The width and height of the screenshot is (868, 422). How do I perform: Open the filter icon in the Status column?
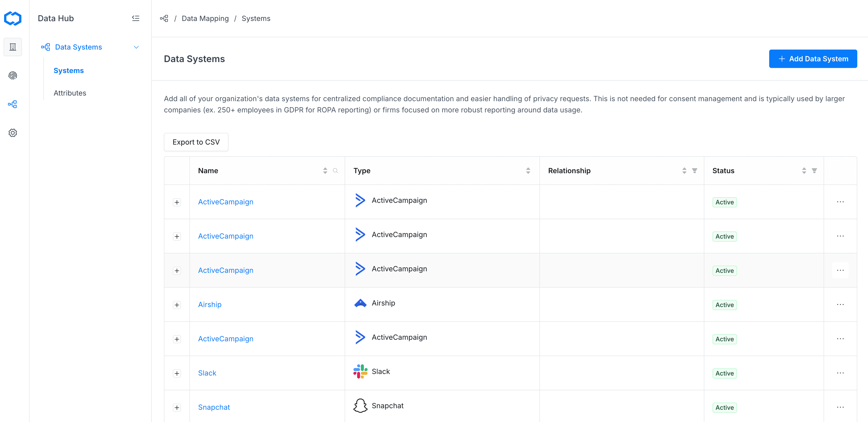click(814, 171)
